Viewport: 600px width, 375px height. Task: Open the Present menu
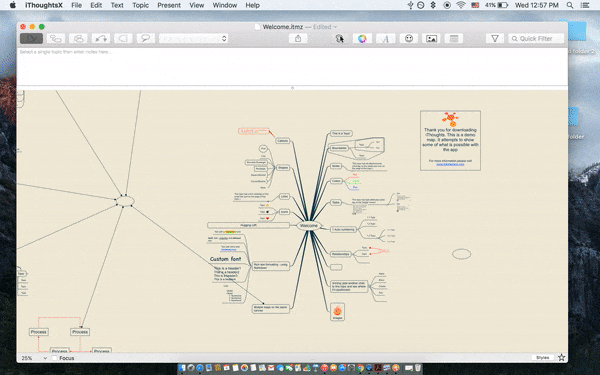click(169, 5)
